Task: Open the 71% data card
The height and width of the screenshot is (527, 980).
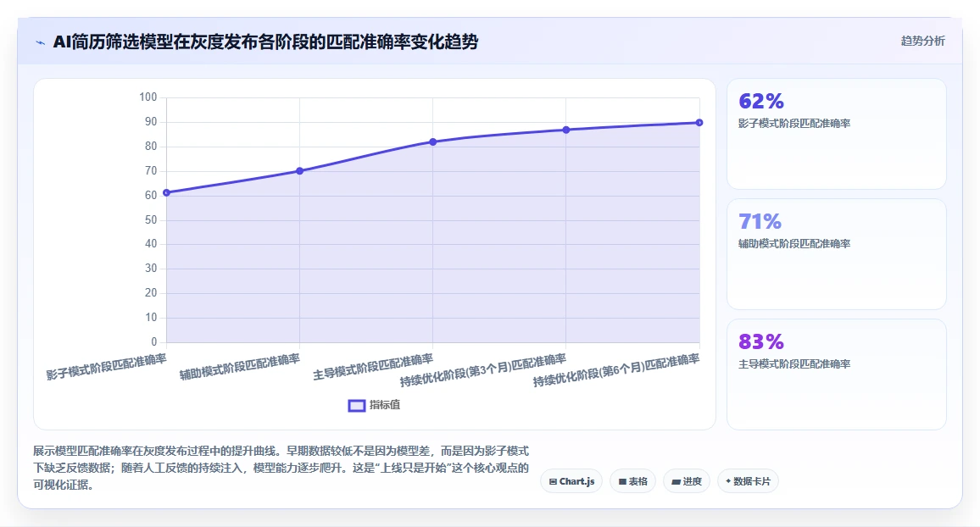Action: coord(836,254)
